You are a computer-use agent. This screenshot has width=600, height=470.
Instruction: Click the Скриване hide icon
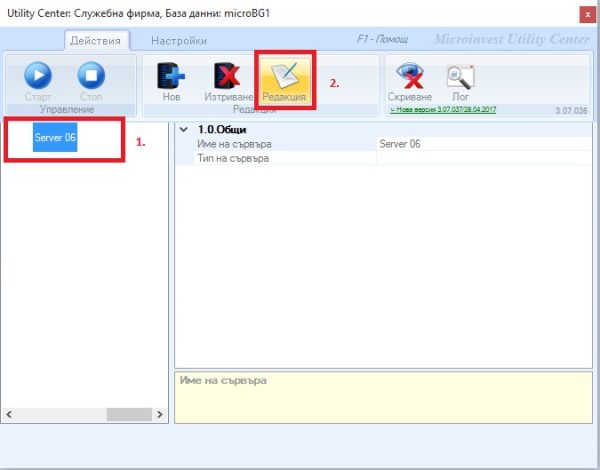(409, 75)
